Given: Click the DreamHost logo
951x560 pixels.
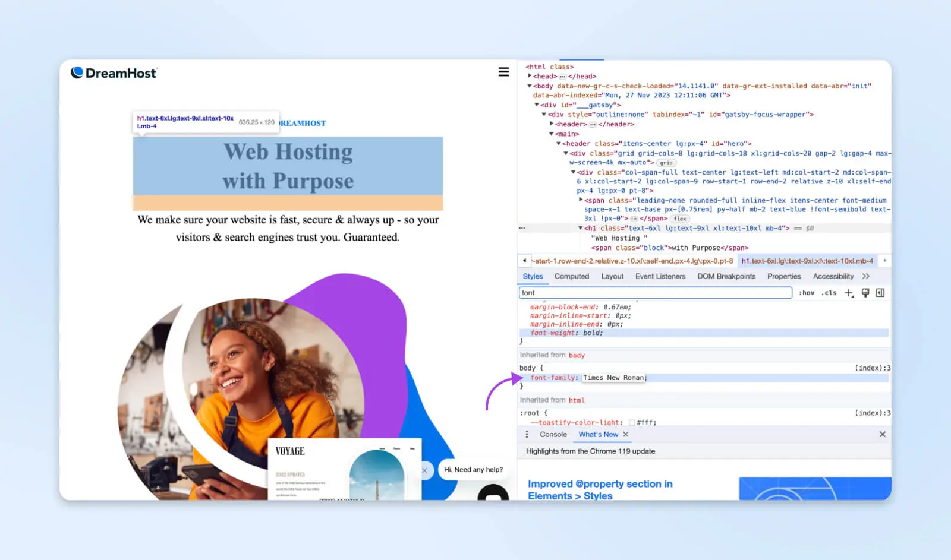Looking at the screenshot, I should pyautogui.click(x=114, y=73).
